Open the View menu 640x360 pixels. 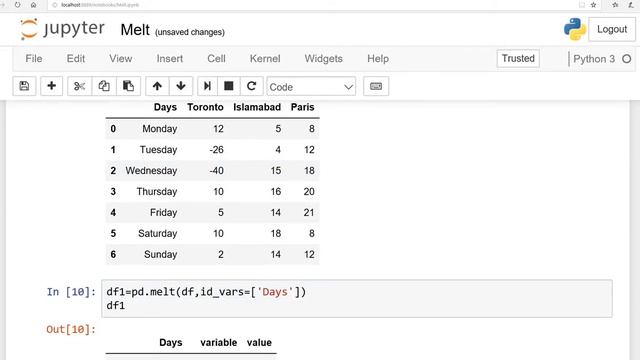[x=120, y=59]
